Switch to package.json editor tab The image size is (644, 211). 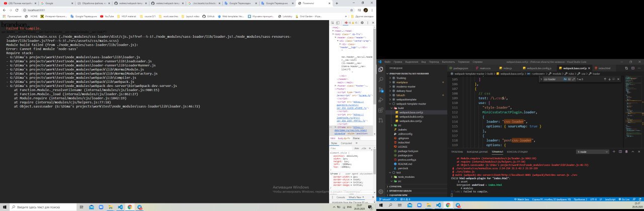[x=459, y=68]
